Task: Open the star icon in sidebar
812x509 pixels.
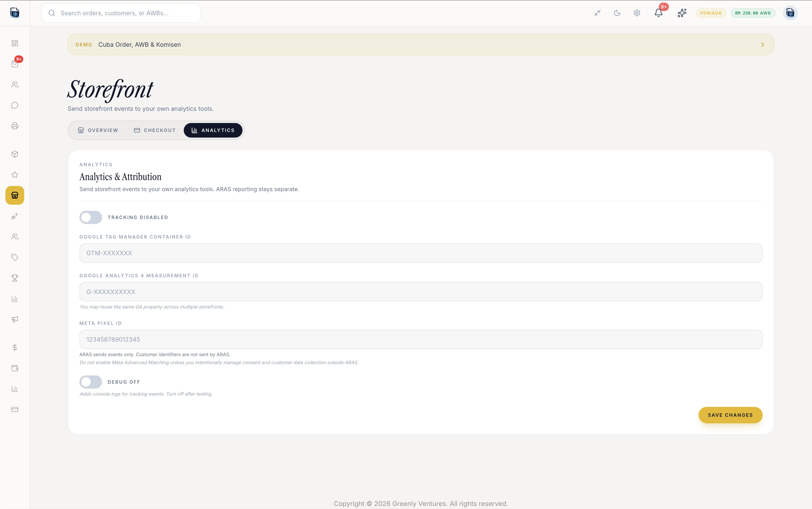Action: pos(15,174)
